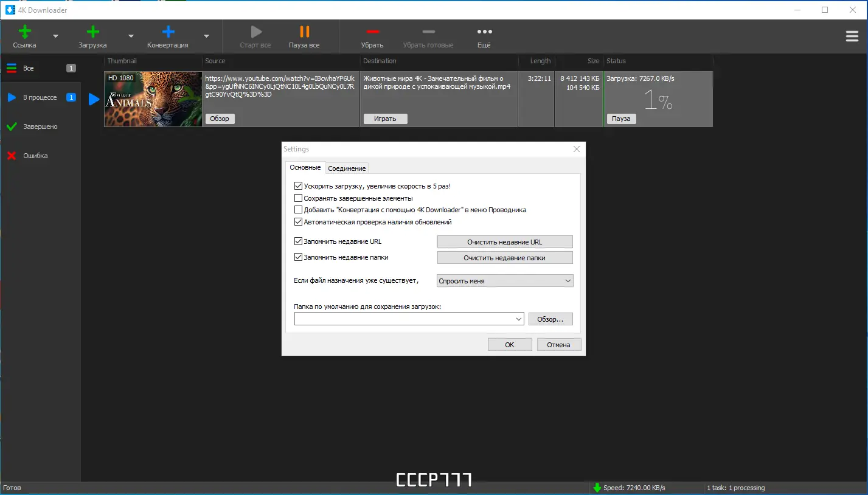Click the Speed: 7240.00 KB/s status text
Screen dimensions: 868x495
tap(634, 488)
